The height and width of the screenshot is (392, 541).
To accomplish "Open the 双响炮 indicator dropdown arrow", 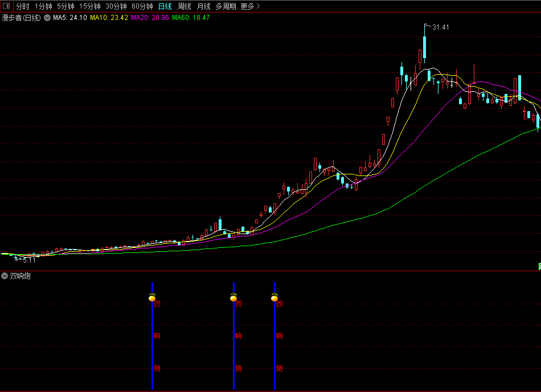I will pyautogui.click(x=5, y=276).
